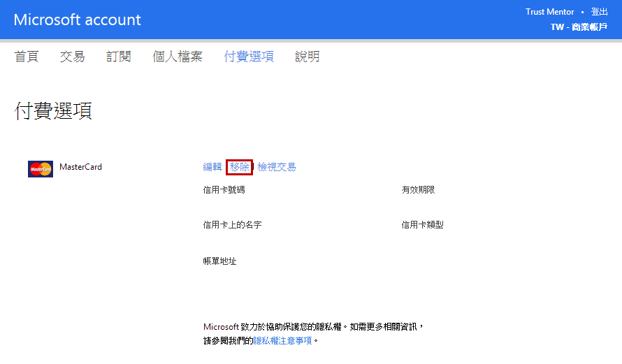This screenshot has width=622, height=364.
Task: Sign out with the 登出 link
Action: (x=599, y=12)
